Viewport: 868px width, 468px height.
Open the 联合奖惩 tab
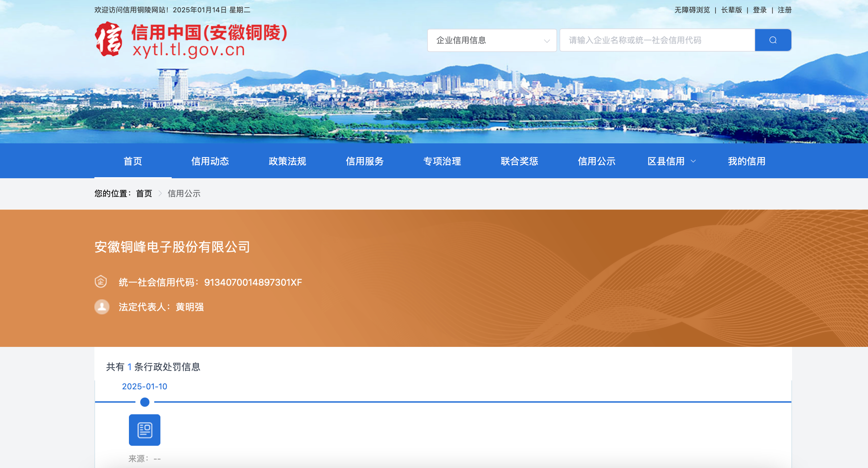(x=519, y=161)
